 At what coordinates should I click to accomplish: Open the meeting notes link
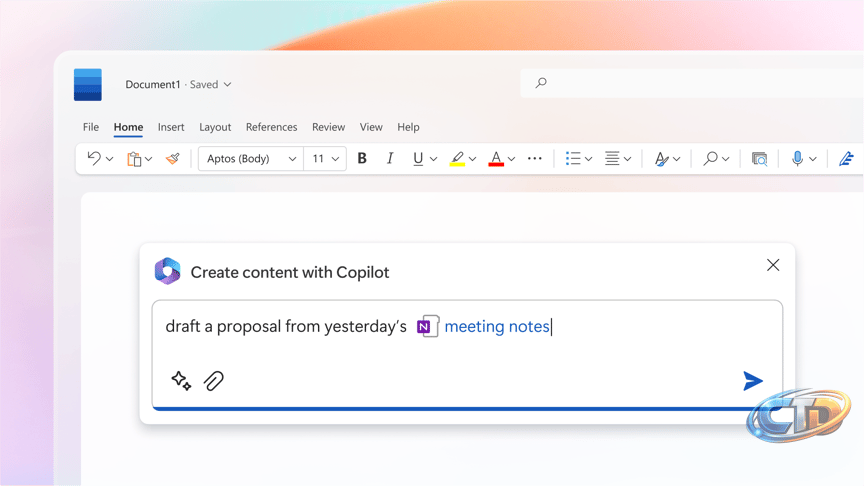pos(497,327)
